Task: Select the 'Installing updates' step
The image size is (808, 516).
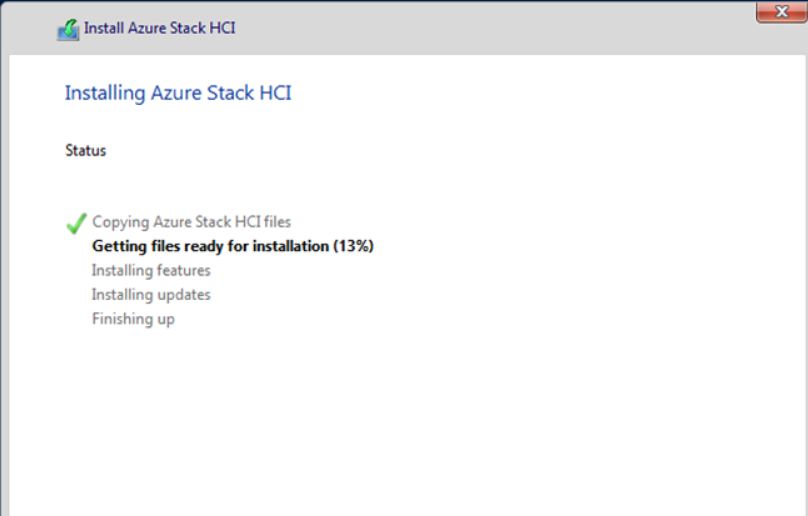Action: [x=151, y=295]
